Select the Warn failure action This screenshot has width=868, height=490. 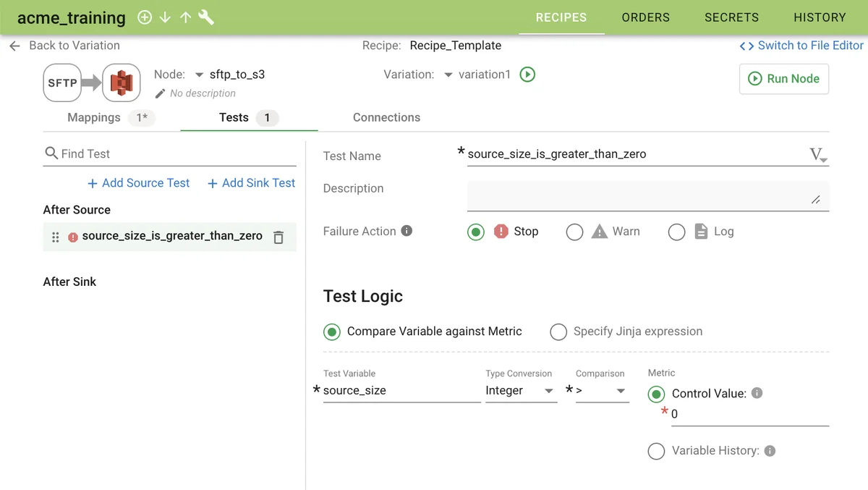pyautogui.click(x=574, y=232)
